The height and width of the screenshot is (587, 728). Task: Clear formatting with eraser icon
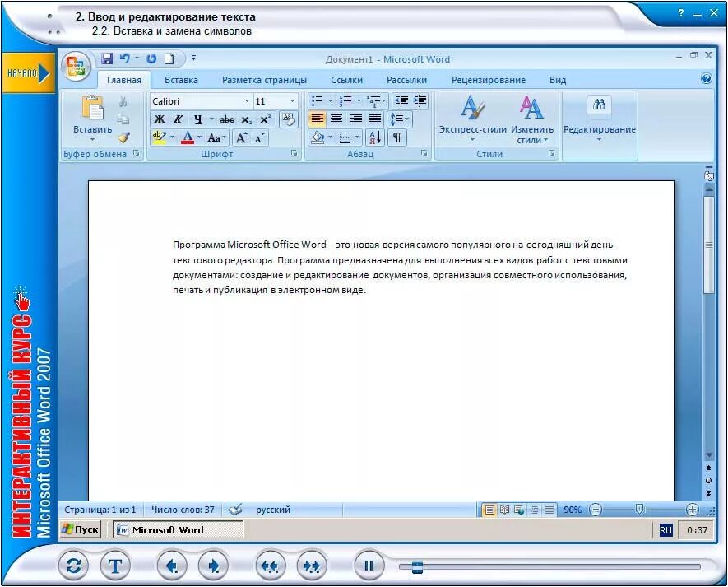pos(289,119)
